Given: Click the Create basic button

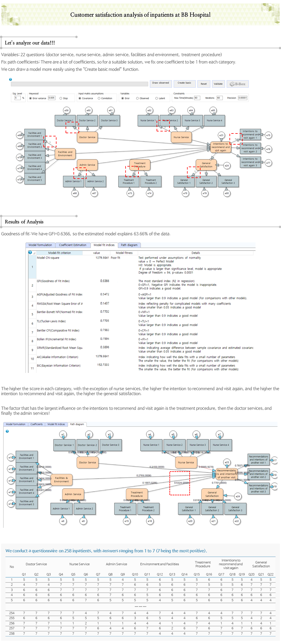Looking at the screenshot, I should [184, 83].
